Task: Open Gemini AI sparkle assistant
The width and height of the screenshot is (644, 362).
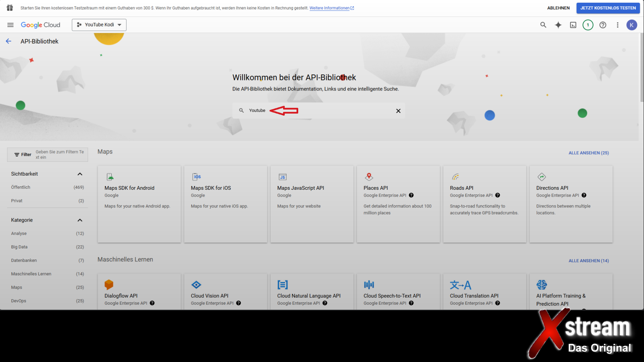Action: [x=558, y=25]
